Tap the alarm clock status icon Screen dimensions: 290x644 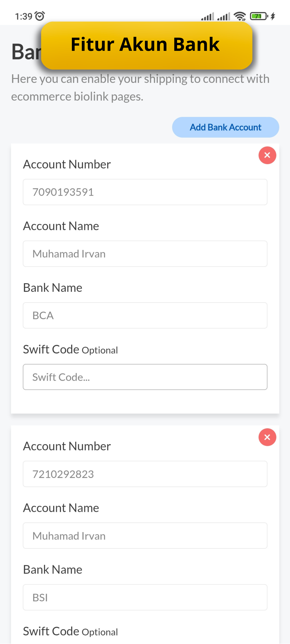pos(40,16)
